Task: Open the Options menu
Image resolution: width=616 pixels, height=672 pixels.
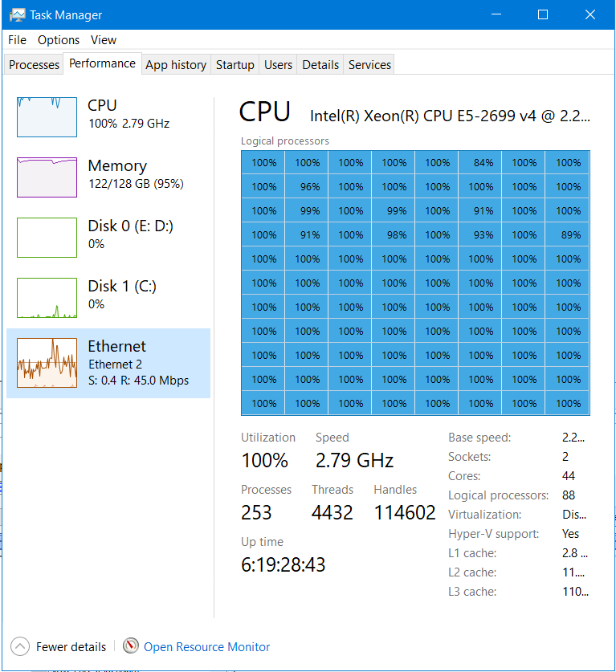Action: click(x=59, y=40)
